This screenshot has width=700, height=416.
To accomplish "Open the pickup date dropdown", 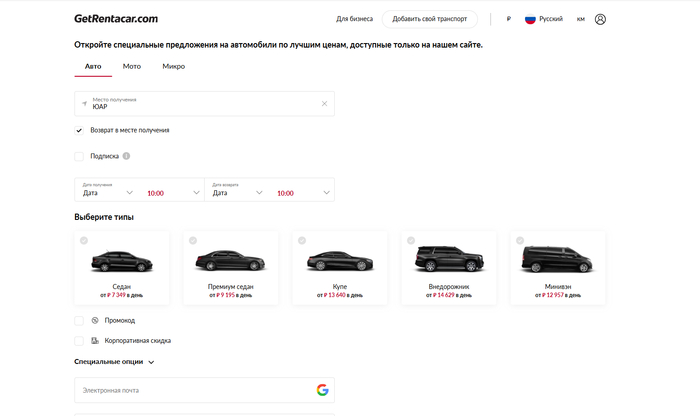I will click(108, 193).
